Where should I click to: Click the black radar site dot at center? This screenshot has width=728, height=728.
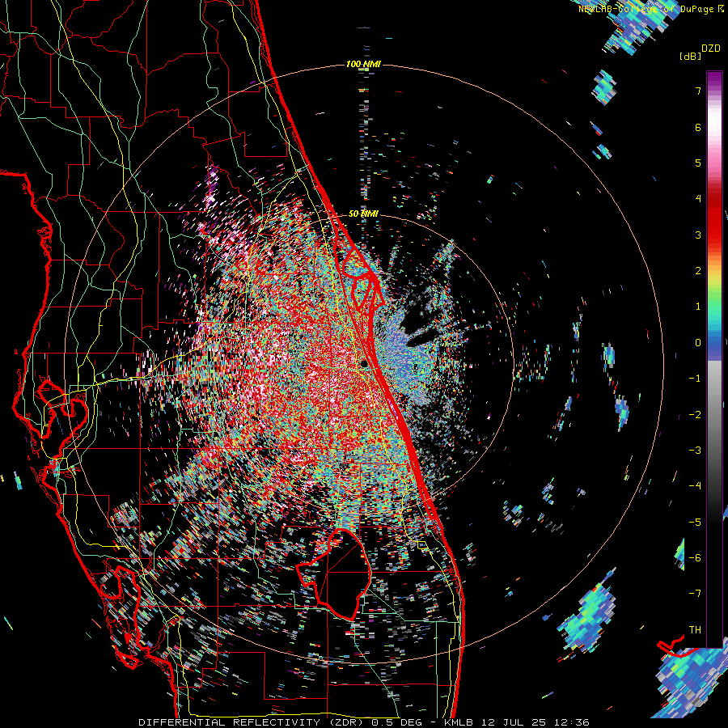click(364, 363)
